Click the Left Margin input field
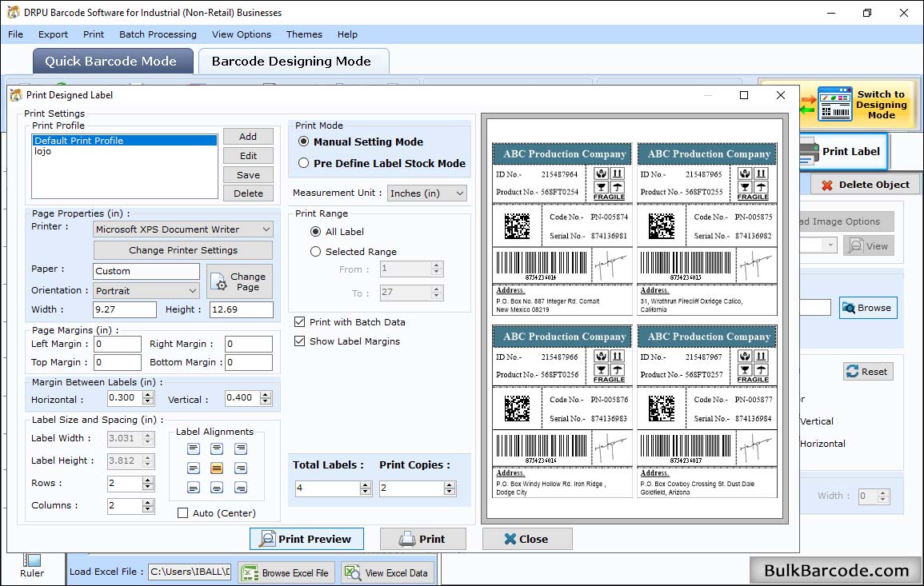924x586 pixels. (118, 344)
